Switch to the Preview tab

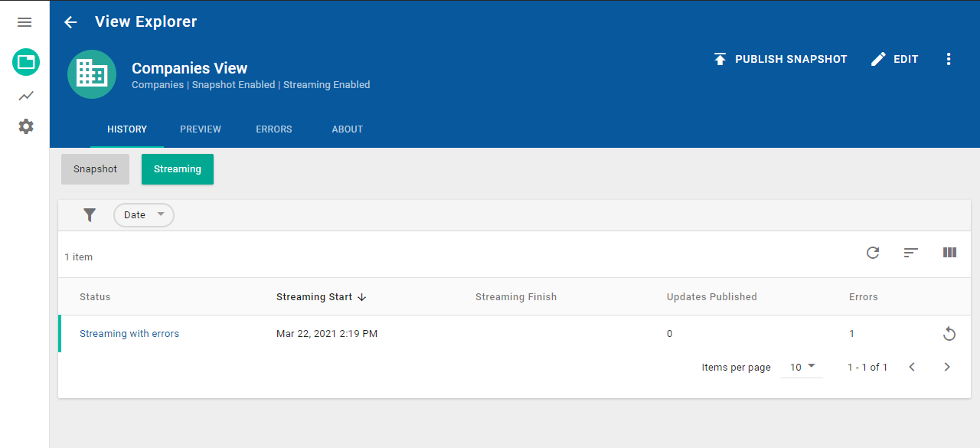pyautogui.click(x=201, y=129)
